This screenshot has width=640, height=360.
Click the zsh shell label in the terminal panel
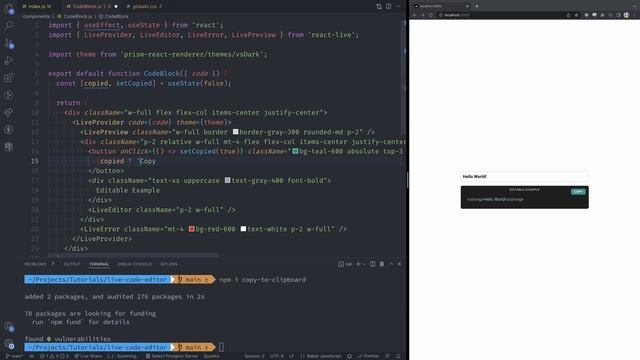tap(345, 264)
